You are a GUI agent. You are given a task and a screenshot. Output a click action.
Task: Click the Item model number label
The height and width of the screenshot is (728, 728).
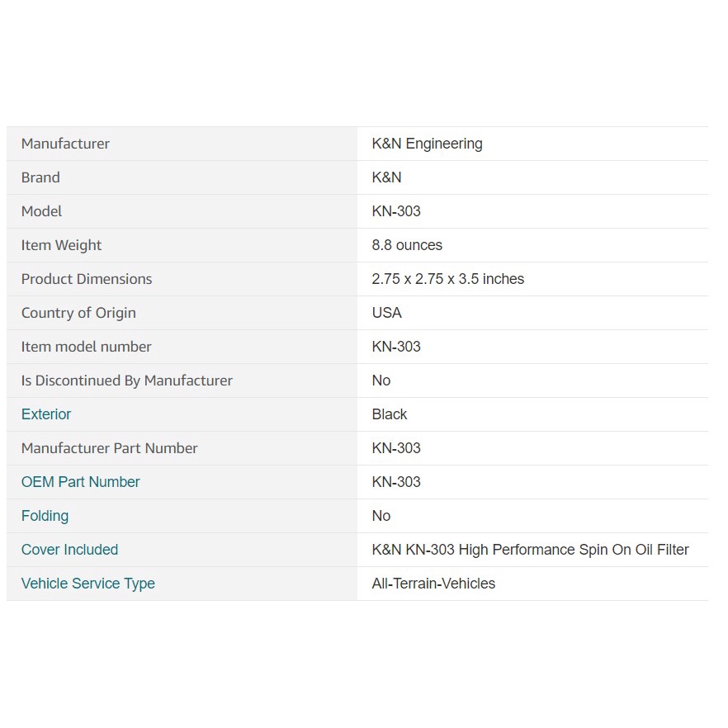pyautogui.click(x=86, y=347)
